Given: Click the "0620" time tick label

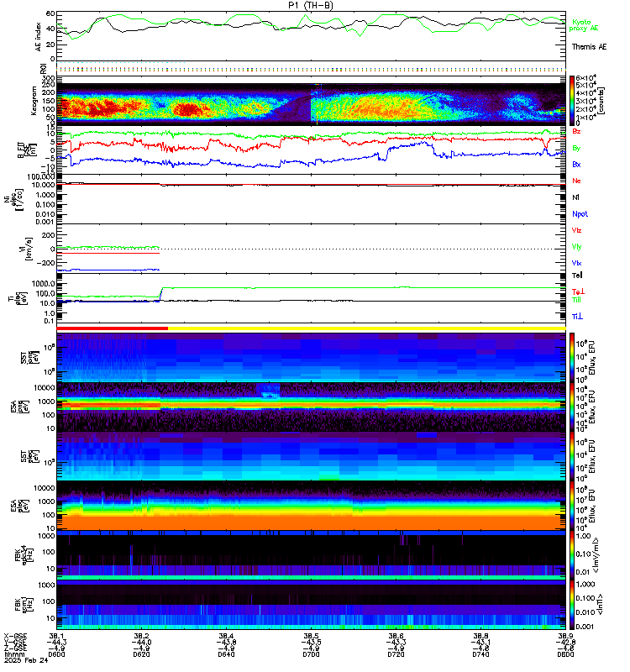Looking at the screenshot, I should tap(141, 654).
